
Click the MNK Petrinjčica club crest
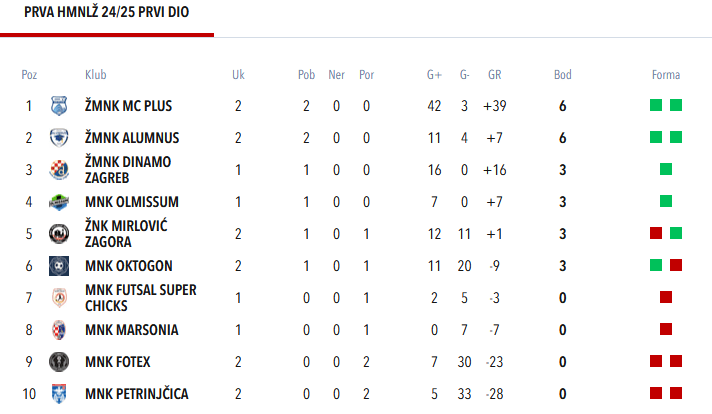(x=59, y=394)
